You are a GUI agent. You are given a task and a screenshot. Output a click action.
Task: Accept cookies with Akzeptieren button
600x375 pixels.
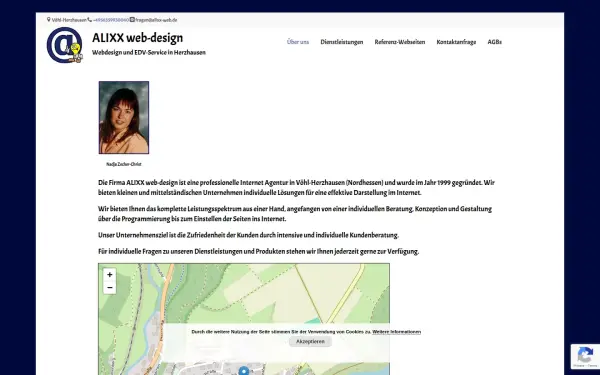(310, 341)
